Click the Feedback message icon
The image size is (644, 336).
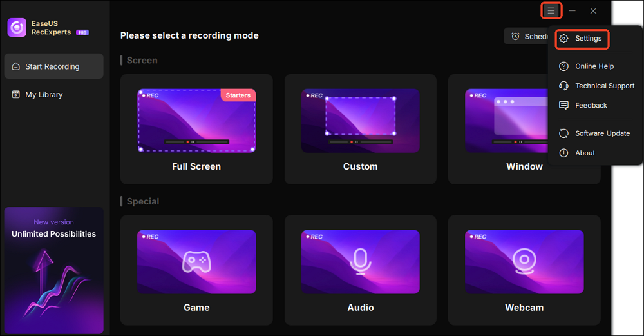coord(564,105)
